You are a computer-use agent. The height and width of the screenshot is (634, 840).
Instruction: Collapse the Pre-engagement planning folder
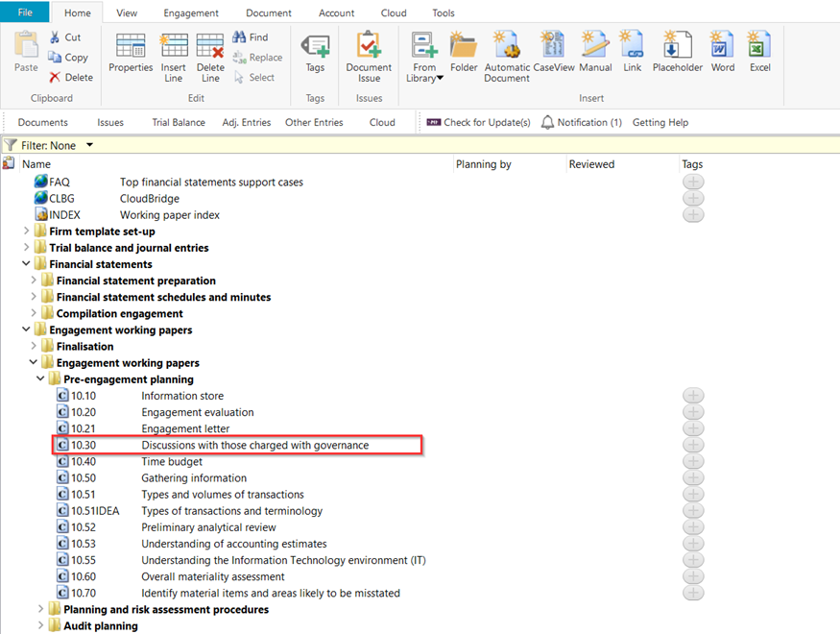[40, 379]
